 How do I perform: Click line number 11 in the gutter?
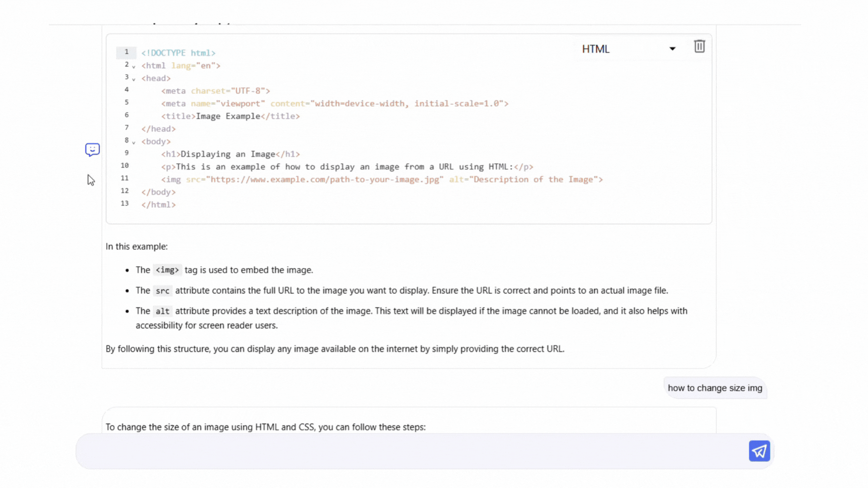(x=125, y=178)
